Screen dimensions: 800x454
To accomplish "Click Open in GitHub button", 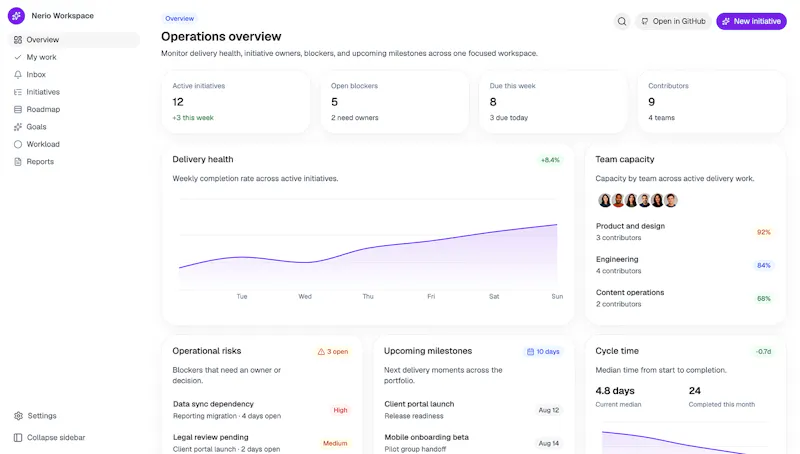I will point(673,21).
